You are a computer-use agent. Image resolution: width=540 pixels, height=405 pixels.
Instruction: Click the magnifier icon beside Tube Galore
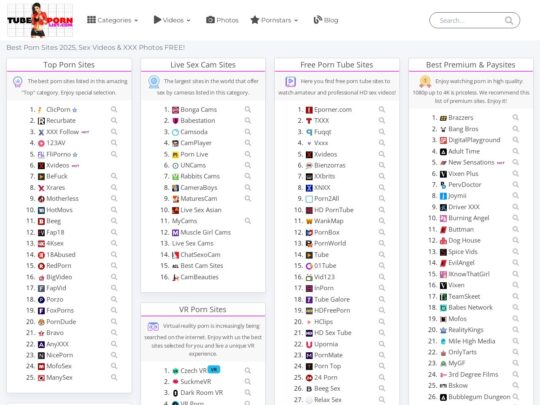tap(382, 299)
